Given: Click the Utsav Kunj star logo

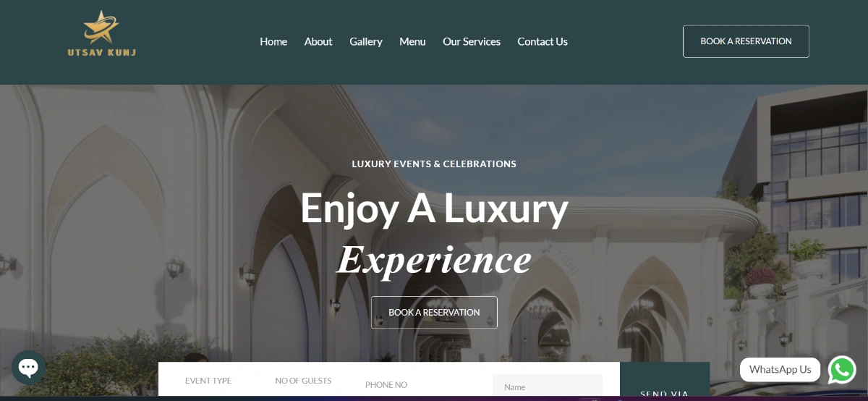Looking at the screenshot, I should pos(101,34).
